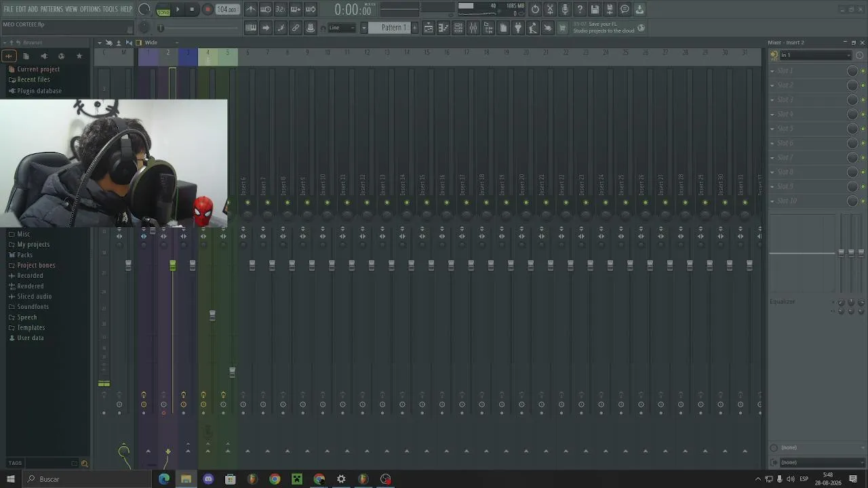
Task: Click the scissors (audio editor) icon
Action: pyautogui.click(x=550, y=9)
